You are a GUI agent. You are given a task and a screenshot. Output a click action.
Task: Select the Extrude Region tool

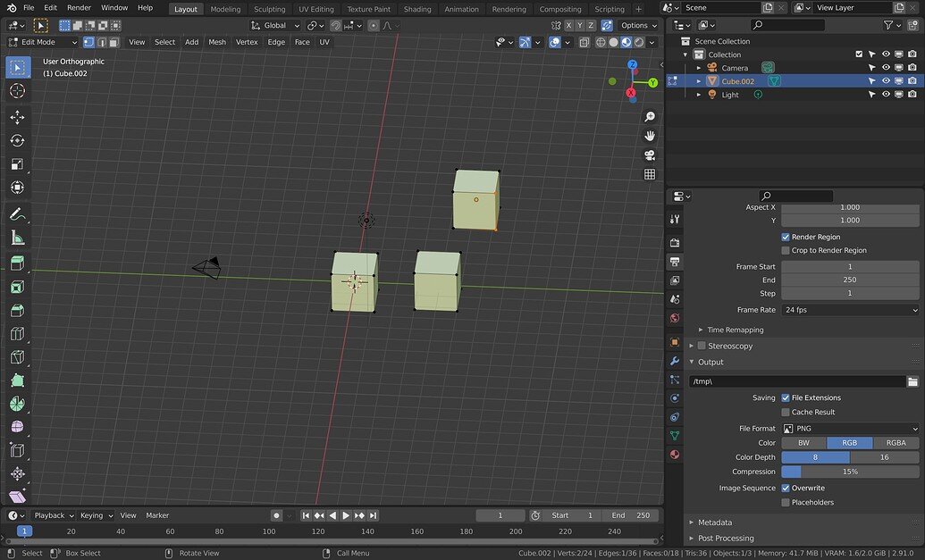click(17, 263)
